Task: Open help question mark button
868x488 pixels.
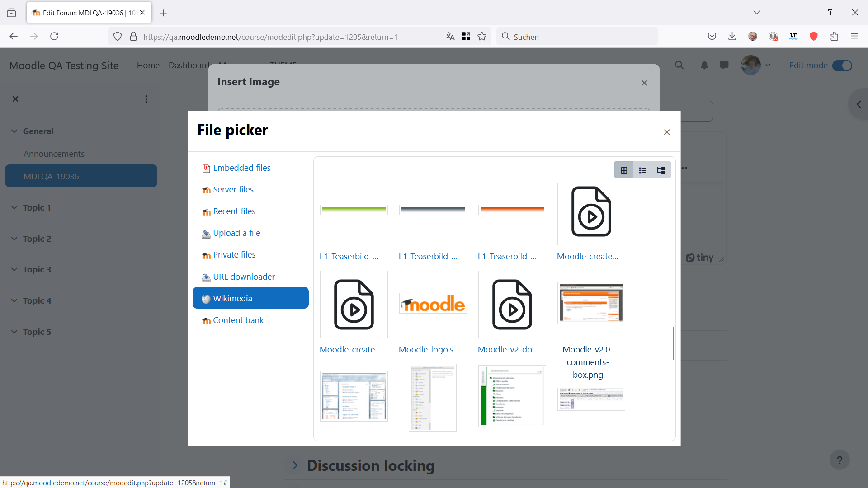Action: 840,460
